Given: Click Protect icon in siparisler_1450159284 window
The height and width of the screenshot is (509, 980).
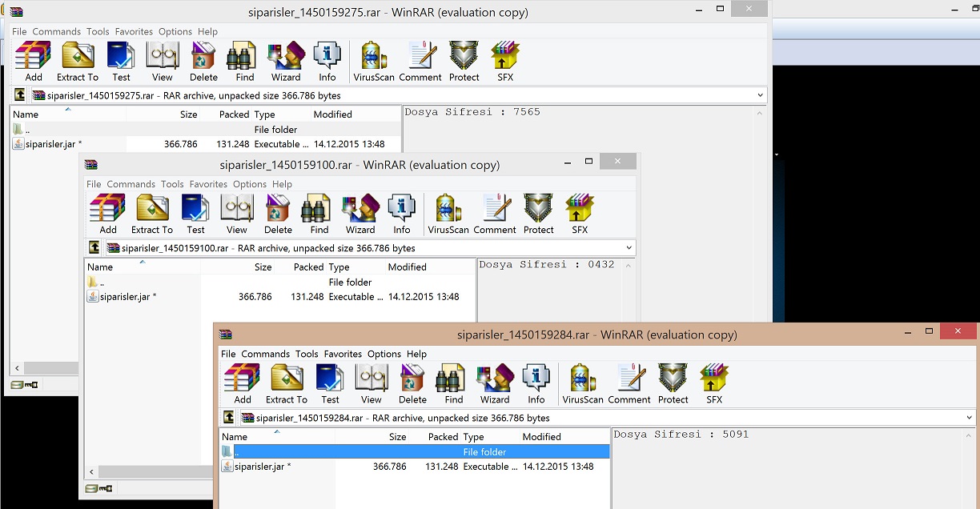Looking at the screenshot, I should click(x=673, y=383).
